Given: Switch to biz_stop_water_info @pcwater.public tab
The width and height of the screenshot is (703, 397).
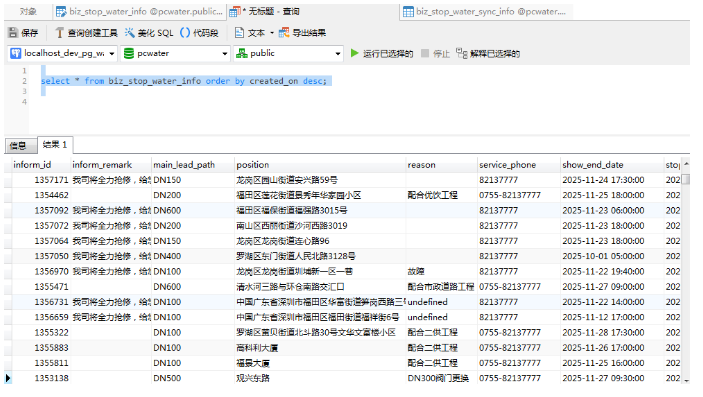Looking at the screenshot, I should (x=139, y=12).
